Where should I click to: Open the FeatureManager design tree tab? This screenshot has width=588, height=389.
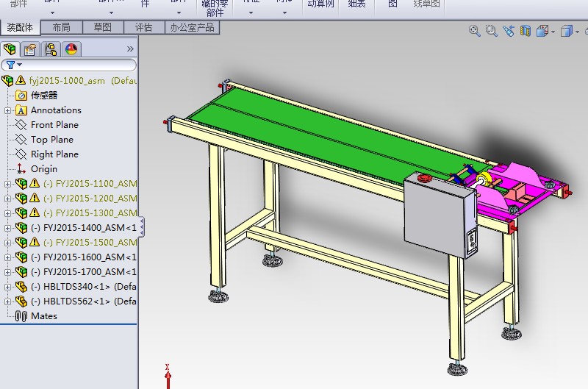point(10,49)
